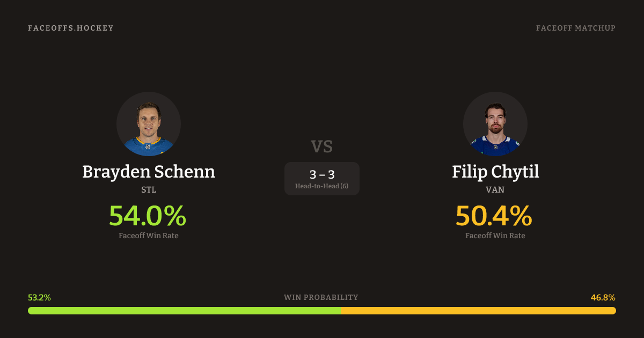Click the green segment of probability bar

coord(184,311)
